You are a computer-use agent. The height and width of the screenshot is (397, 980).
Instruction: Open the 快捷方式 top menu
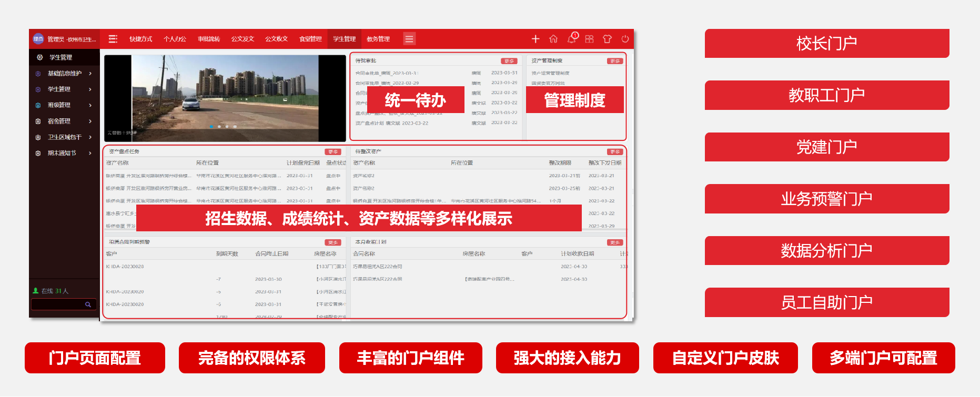141,39
